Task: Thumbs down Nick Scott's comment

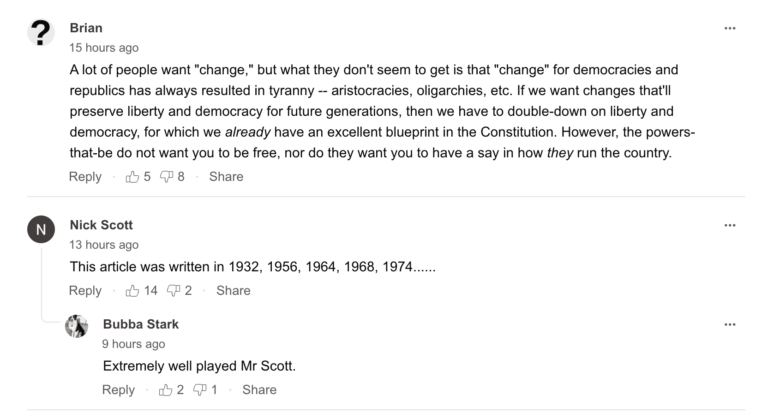Action: coord(173,291)
